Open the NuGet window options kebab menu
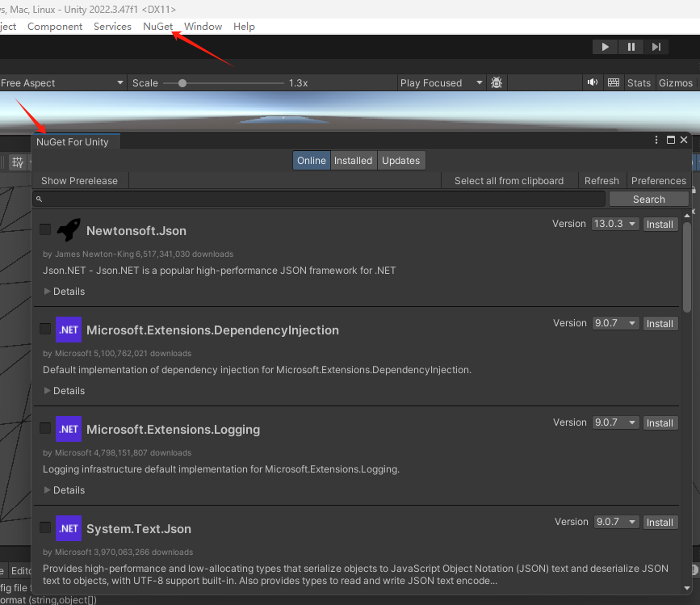The height and width of the screenshot is (605, 700). (x=656, y=139)
